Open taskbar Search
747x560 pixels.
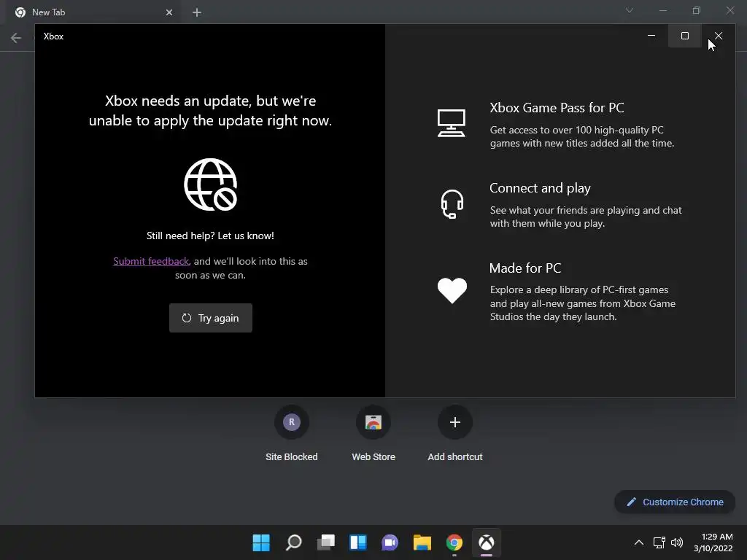tap(293, 542)
